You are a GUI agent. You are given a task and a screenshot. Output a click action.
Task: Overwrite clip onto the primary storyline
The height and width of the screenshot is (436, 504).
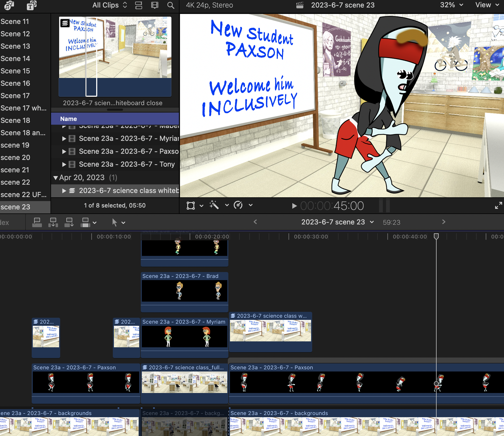(x=85, y=223)
